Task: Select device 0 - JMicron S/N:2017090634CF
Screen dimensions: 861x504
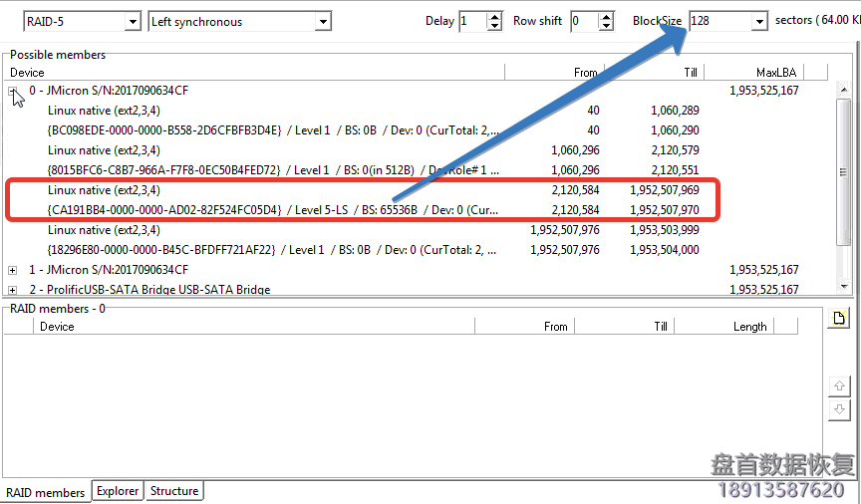Action: [109, 91]
